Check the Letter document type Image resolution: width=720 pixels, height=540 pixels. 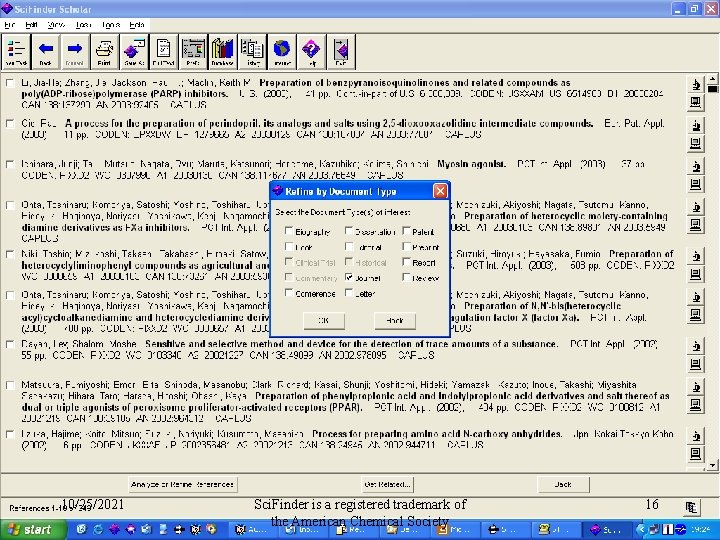coord(349,293)
